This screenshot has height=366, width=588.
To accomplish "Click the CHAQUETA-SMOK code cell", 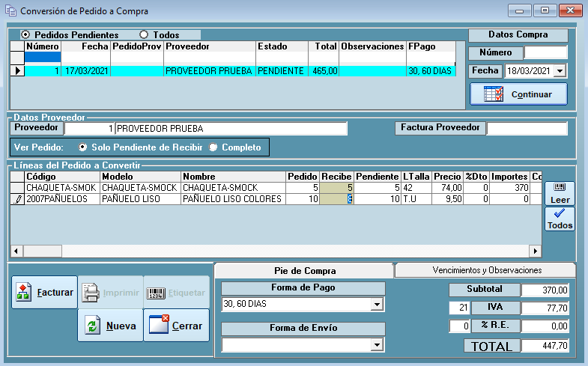I will [62, 188].
